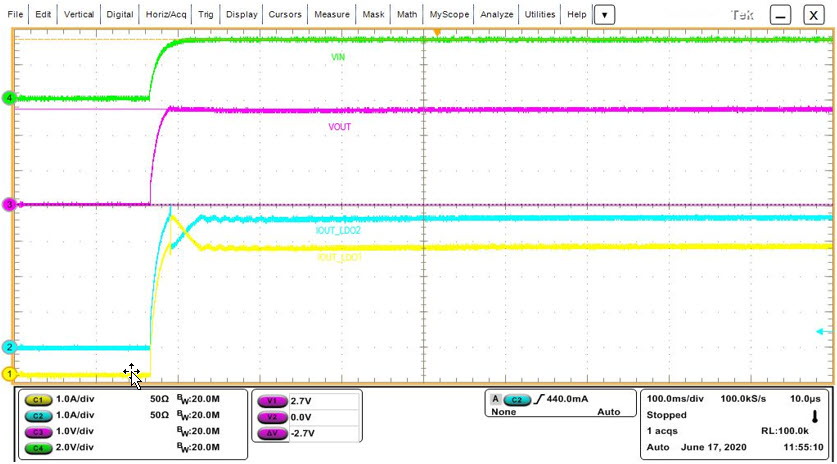Open the Mask menu
Viewport: 837px width, 464px height.
point(373,14)
